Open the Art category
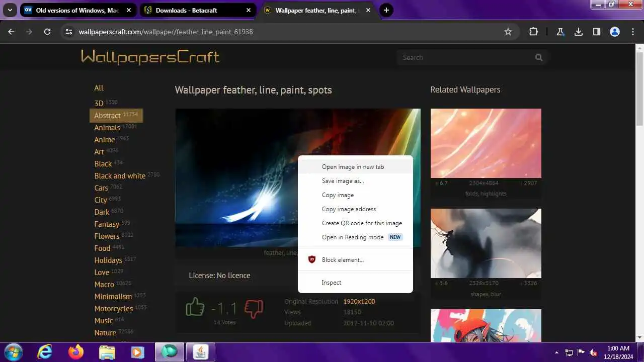Image resolution: width=644 pixels, height=362 pixels. coord(99,152)
